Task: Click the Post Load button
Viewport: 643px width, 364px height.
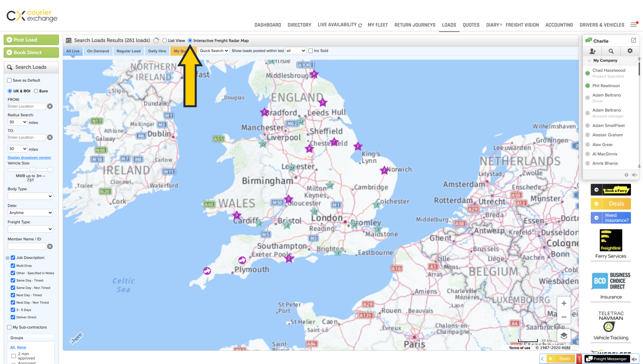Action: [31, 39]
